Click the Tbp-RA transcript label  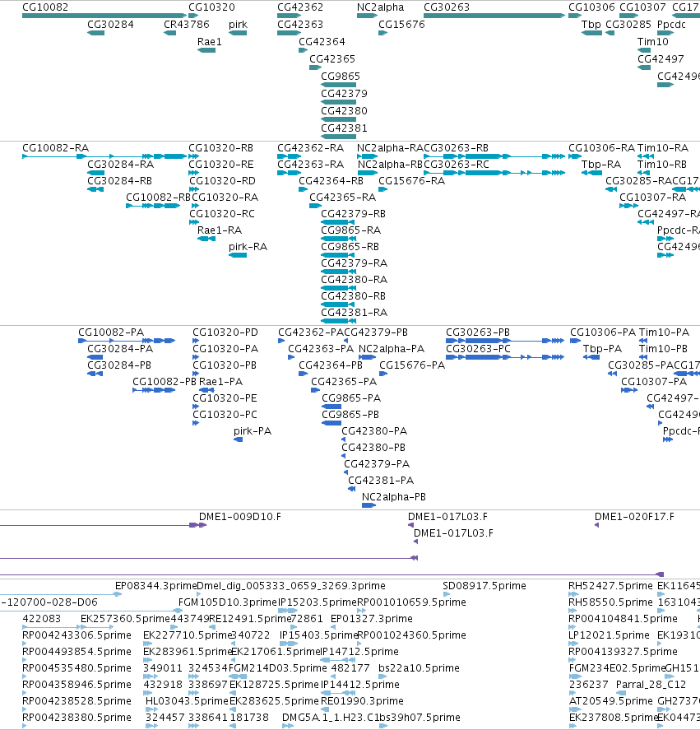click(601, 165)
